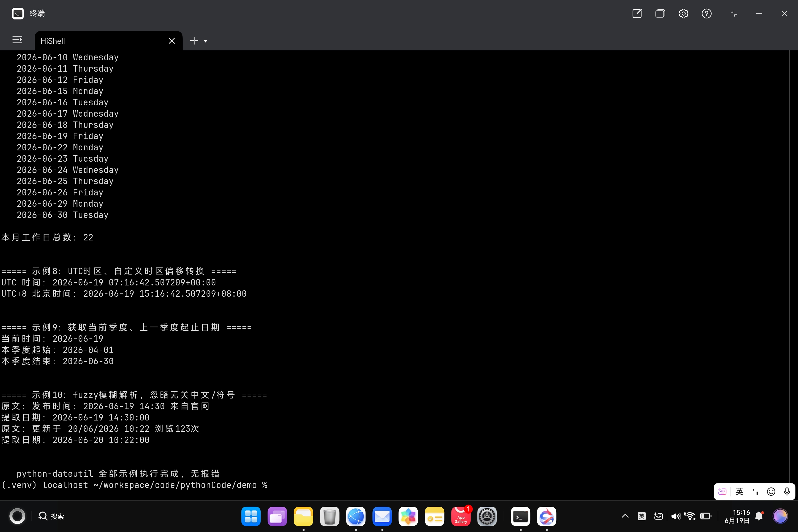Click the 示例9 获取当前季度 heading line

(127, 328)
